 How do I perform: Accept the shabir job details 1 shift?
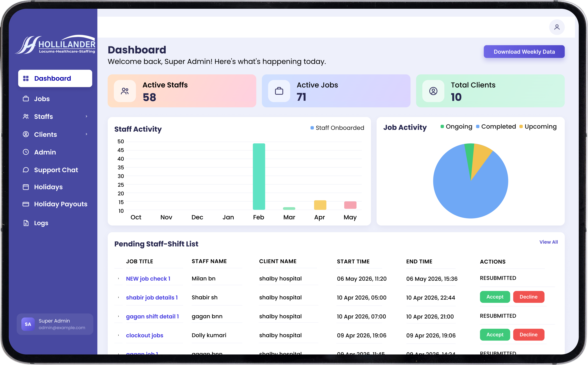(495, 297)
